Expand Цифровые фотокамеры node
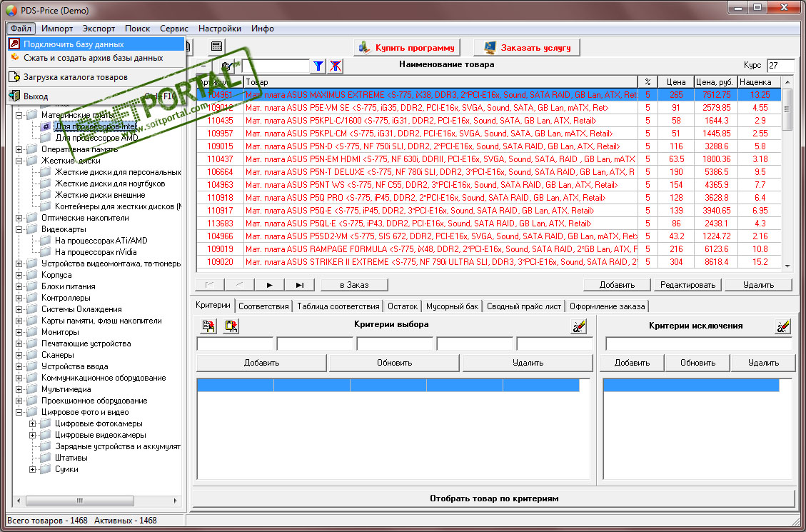The width and height of the screenshot is (806, 532). pos(32,423)
